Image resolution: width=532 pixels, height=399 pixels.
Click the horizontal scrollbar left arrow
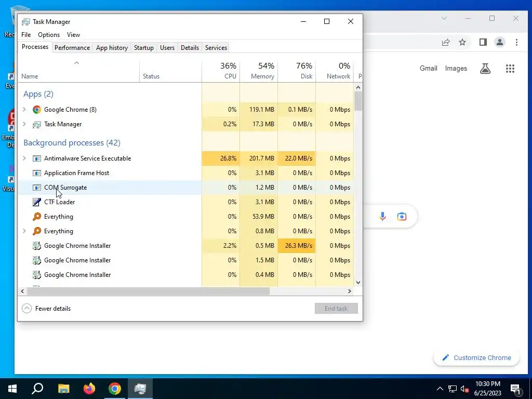[x=22, y=291]
